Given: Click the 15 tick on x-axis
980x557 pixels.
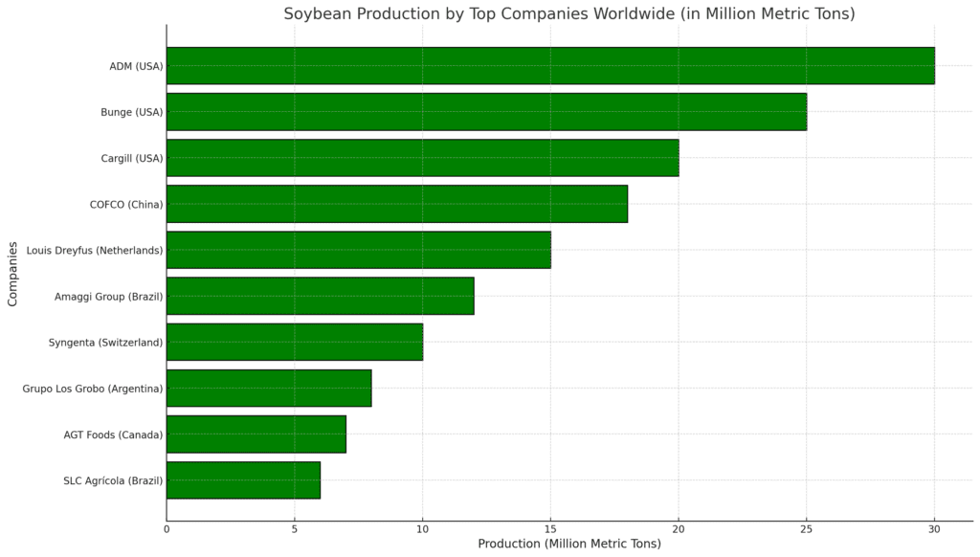Looking at the screenshot, I should 550,529.
